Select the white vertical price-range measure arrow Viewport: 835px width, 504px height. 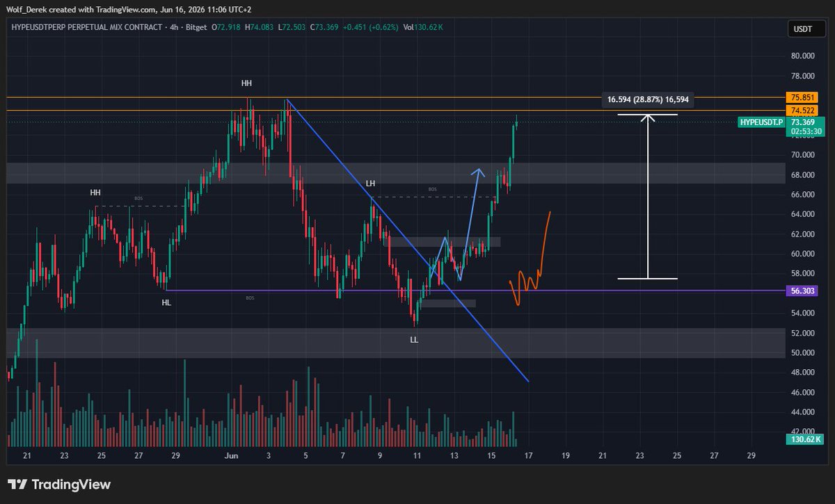coord(648,197)
